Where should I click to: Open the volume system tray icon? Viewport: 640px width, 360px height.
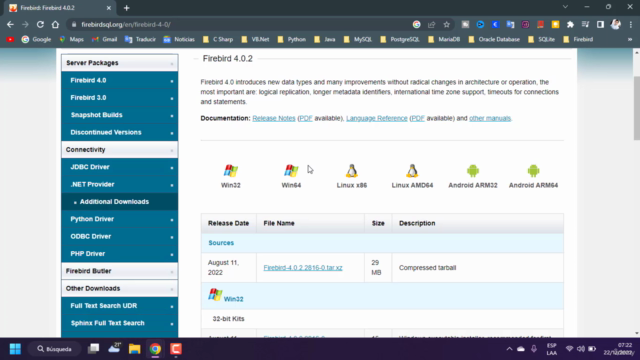(x=580, y=349)
